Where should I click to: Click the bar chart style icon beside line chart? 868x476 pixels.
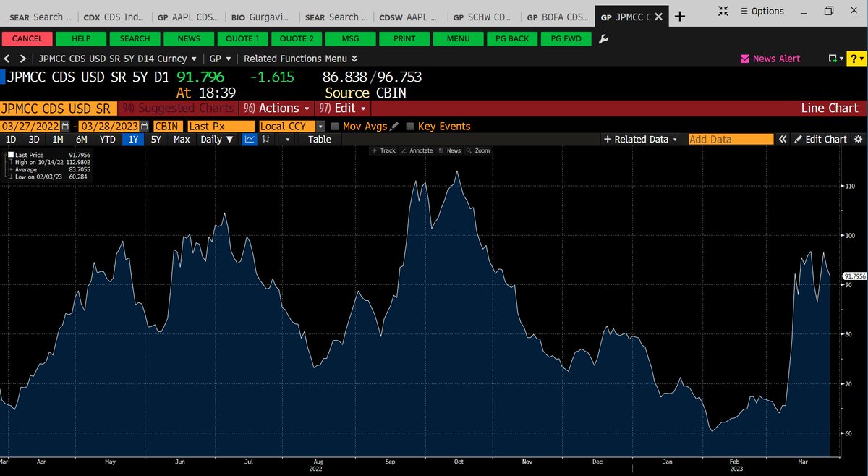pos(265,140)
